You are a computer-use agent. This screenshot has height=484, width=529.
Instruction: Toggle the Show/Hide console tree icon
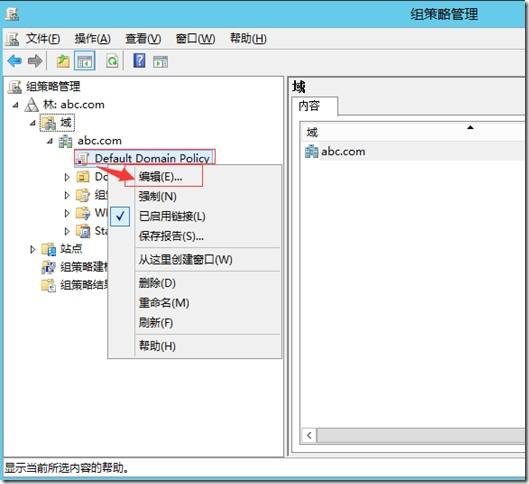click(85, 61)
